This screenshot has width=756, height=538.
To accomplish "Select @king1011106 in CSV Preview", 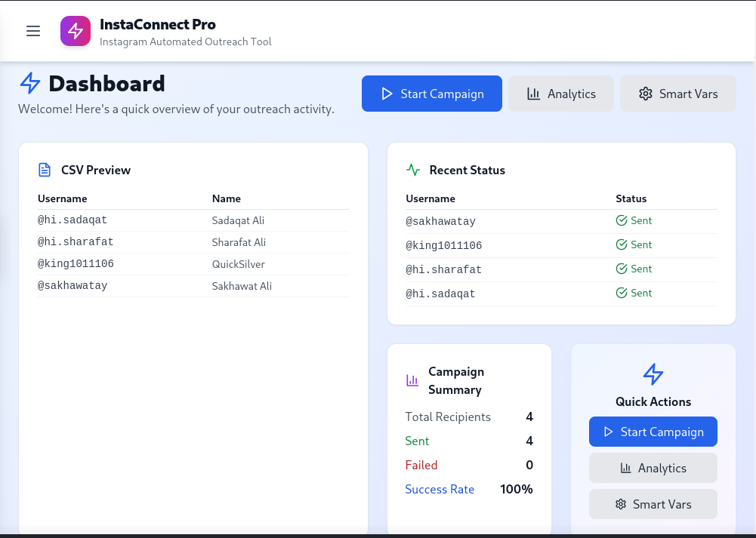I will pos(76,264).
